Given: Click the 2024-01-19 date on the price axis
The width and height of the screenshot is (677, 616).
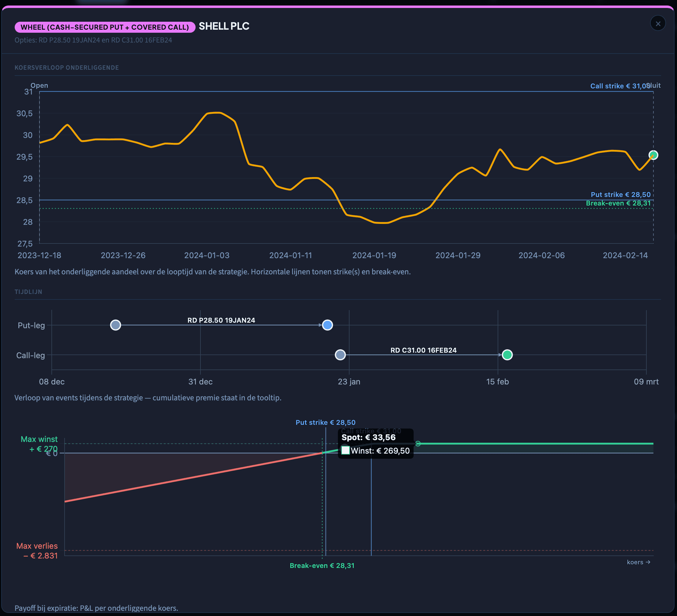Looking at the screenshot, I should coord(374,255).
